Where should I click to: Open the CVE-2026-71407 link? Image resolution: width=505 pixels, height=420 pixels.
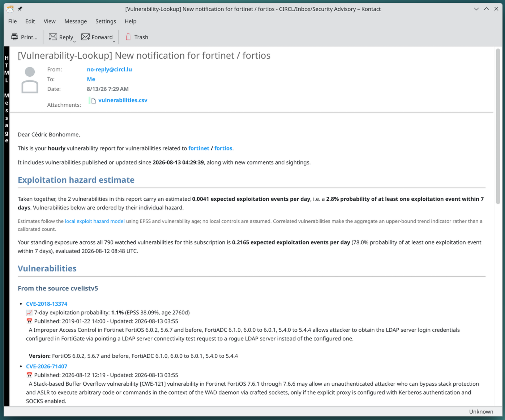pyautogui.click(x=47, y=366)
